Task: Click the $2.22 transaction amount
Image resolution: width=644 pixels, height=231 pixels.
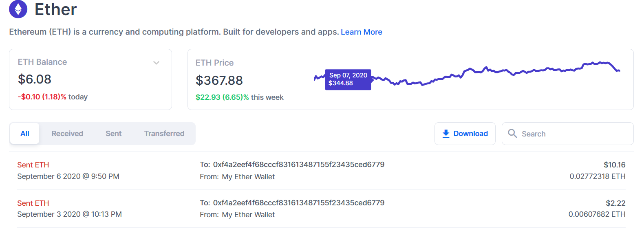Action: click(x=615, y=203)
